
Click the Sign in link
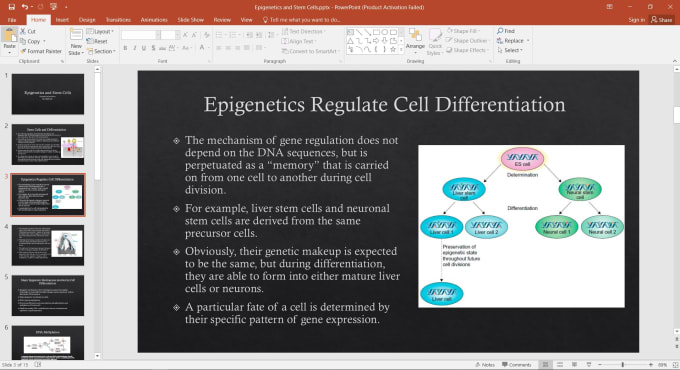coord(636,20)
